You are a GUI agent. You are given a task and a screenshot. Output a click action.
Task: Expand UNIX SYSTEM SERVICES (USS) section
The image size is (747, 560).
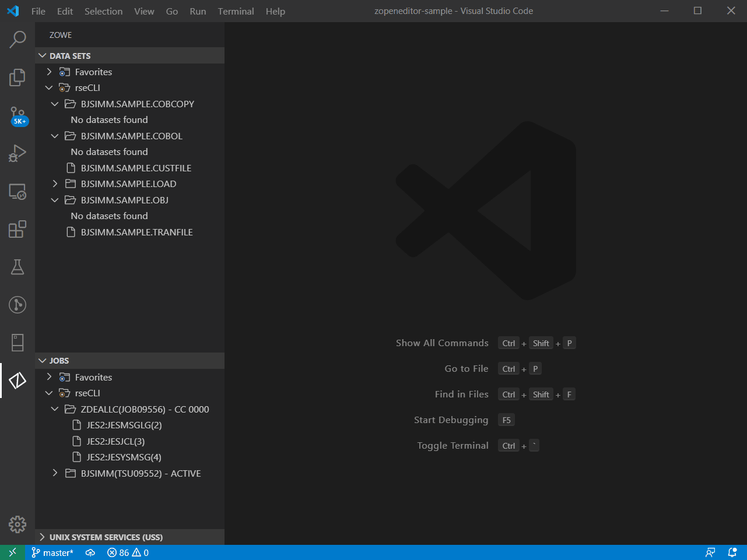click(x=42, y=537)
